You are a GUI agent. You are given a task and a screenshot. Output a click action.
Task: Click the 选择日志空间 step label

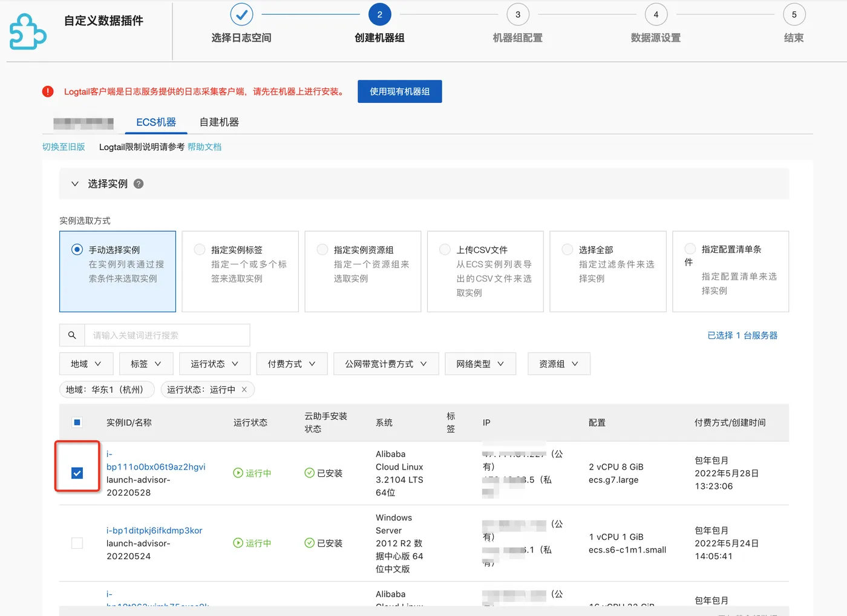click(241, 38)
